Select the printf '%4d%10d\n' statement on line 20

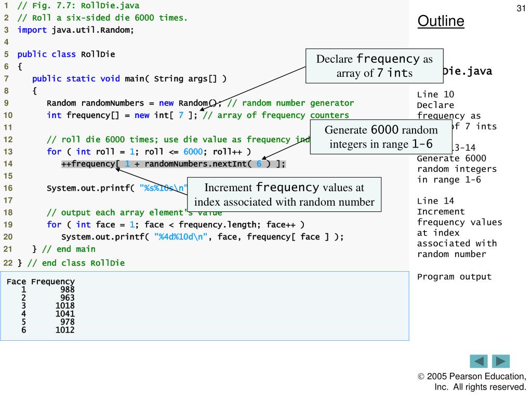(x=203, y=237)
